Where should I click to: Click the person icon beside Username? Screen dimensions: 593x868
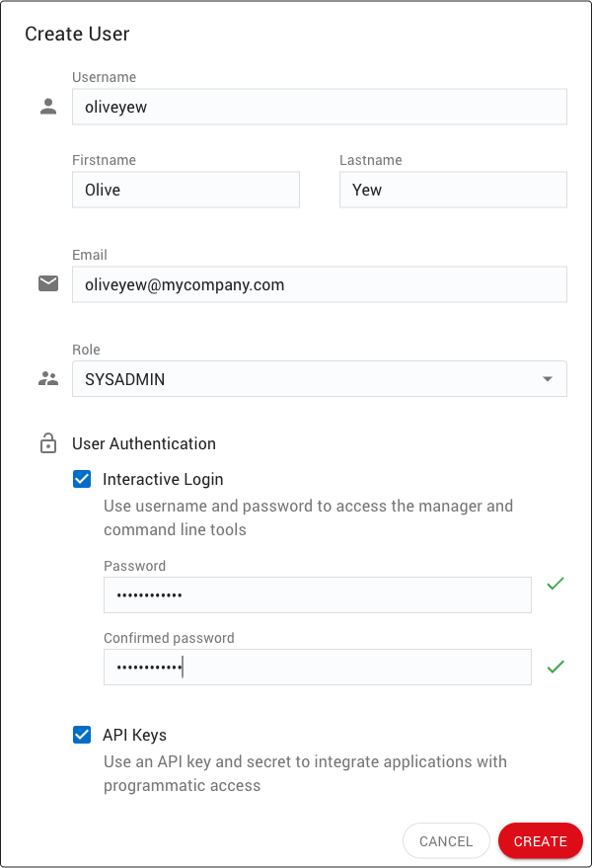click(x=48, y=107)
